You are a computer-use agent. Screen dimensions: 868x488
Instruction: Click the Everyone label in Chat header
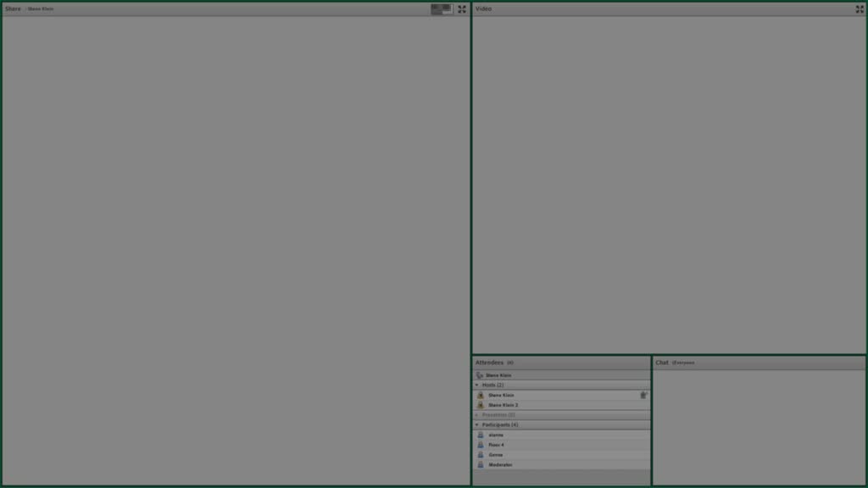(x=683, y=363)
